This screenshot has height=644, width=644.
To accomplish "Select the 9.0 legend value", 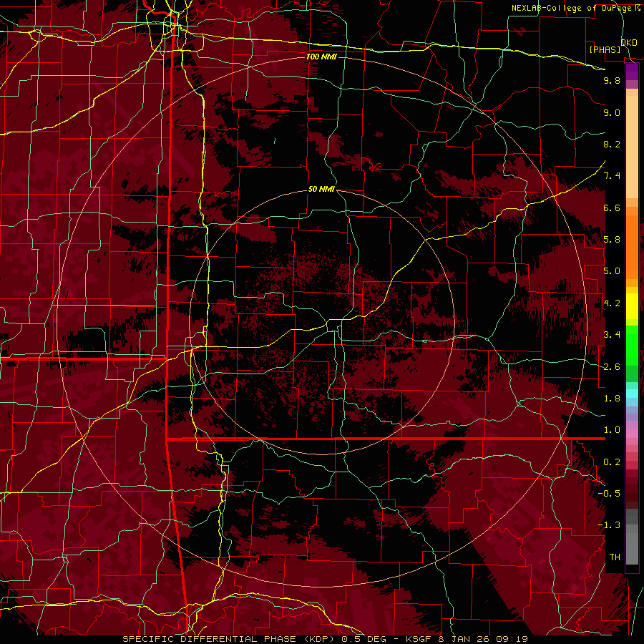I will (612, 112).
